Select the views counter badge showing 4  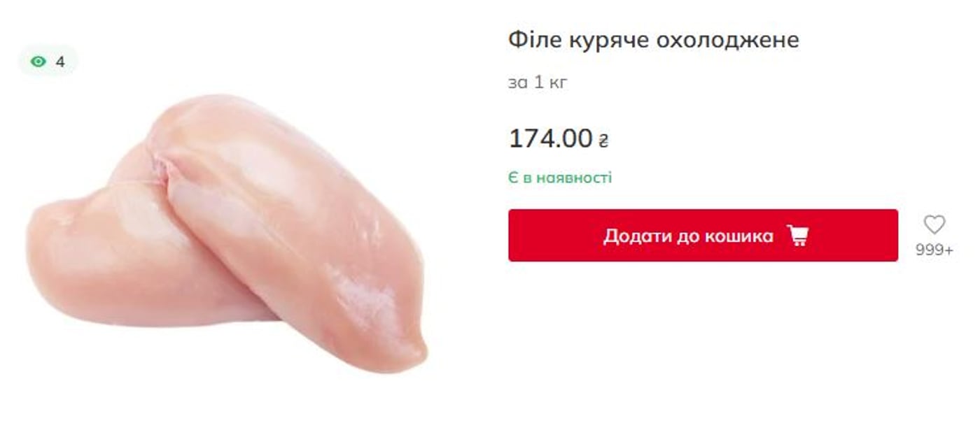click(x=48, y=62)
